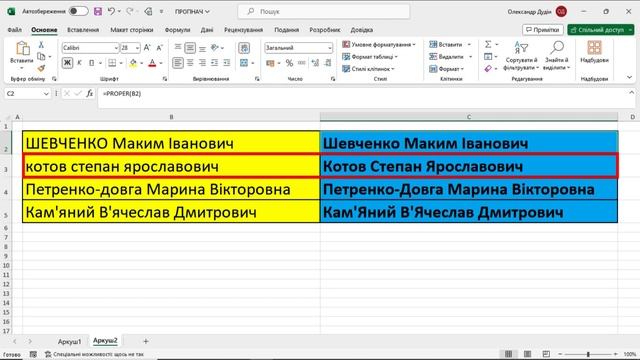Open the Font (Шрифт) dialog launcher
The height and width of the screenshot is (360, 640).
click(x=165, y=79)
